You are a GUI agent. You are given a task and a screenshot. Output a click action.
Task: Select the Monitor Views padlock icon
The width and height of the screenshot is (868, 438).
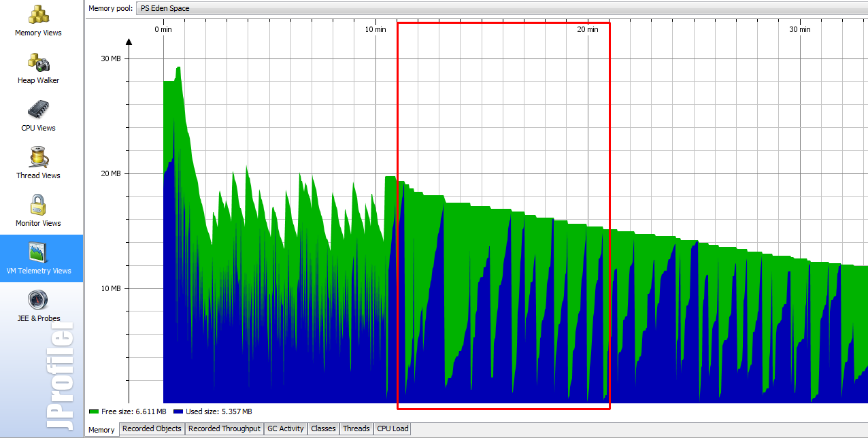tap(38, 205)
